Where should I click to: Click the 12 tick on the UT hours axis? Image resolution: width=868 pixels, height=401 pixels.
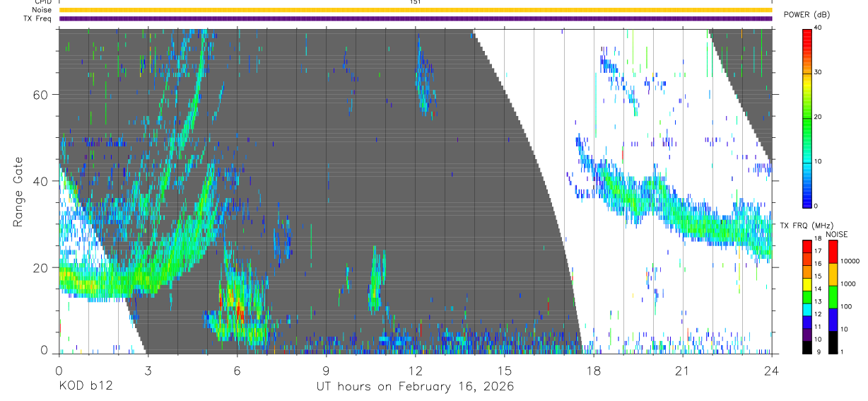pos(416,370)
